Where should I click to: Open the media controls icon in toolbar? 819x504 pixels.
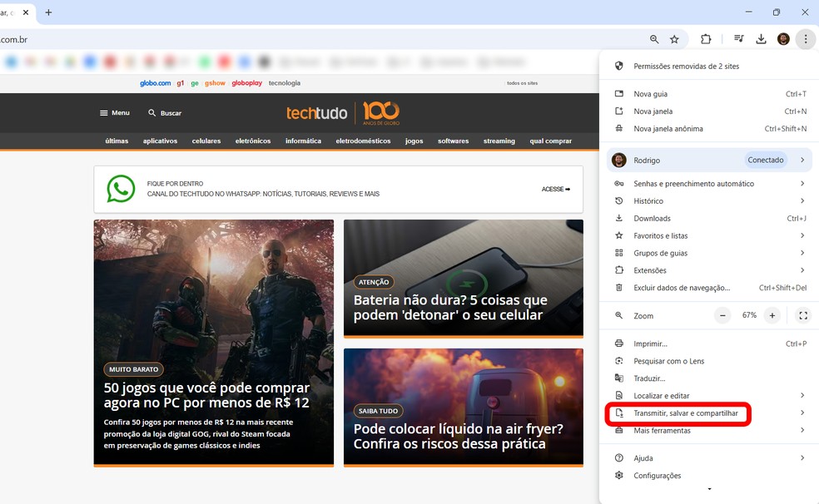(738, 38)
